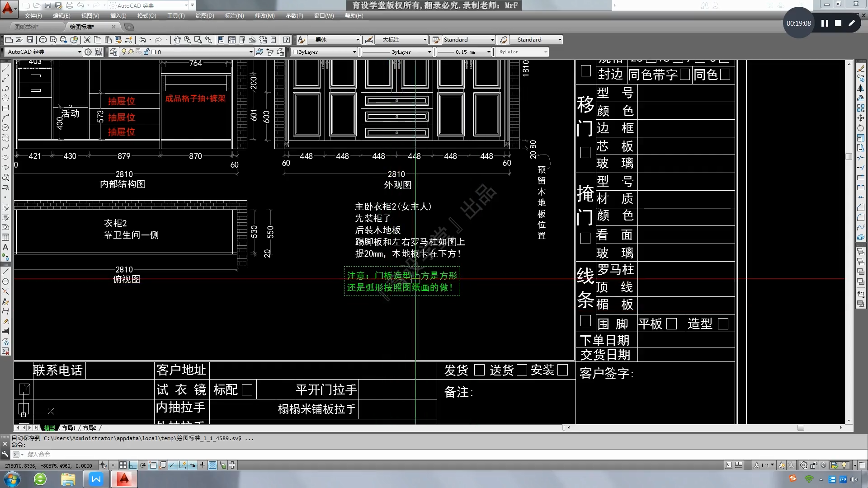Click the Plot printer icon
Screen dimensions: 868x488
43,40
